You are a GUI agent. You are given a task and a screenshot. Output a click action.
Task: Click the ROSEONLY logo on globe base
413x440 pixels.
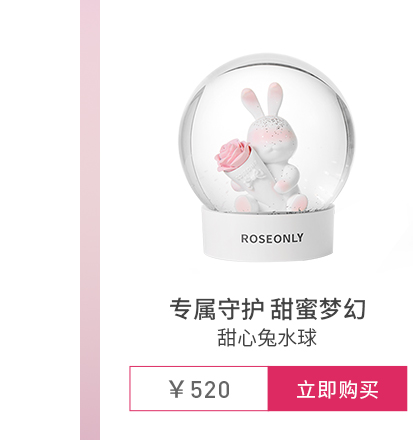(272, 238)
